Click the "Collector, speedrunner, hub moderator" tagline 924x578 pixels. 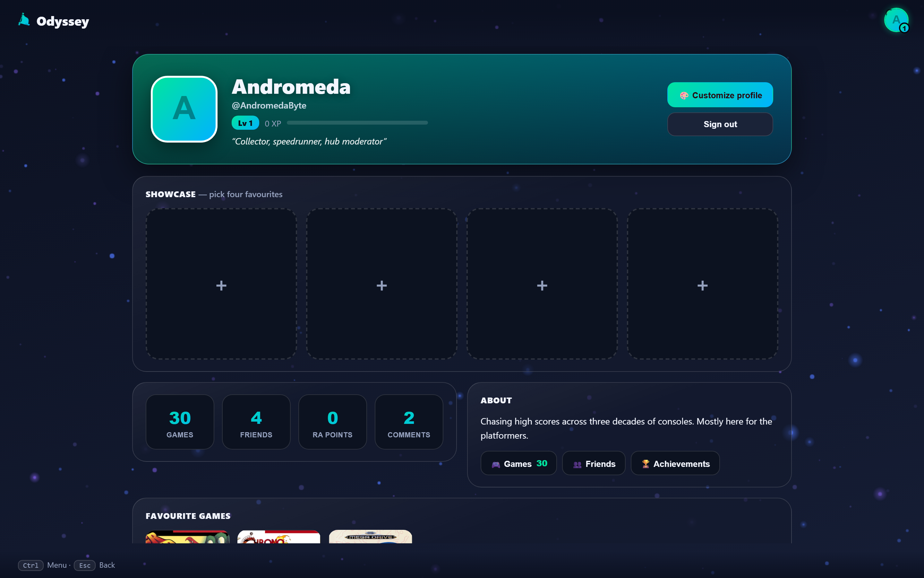point(309,141)
